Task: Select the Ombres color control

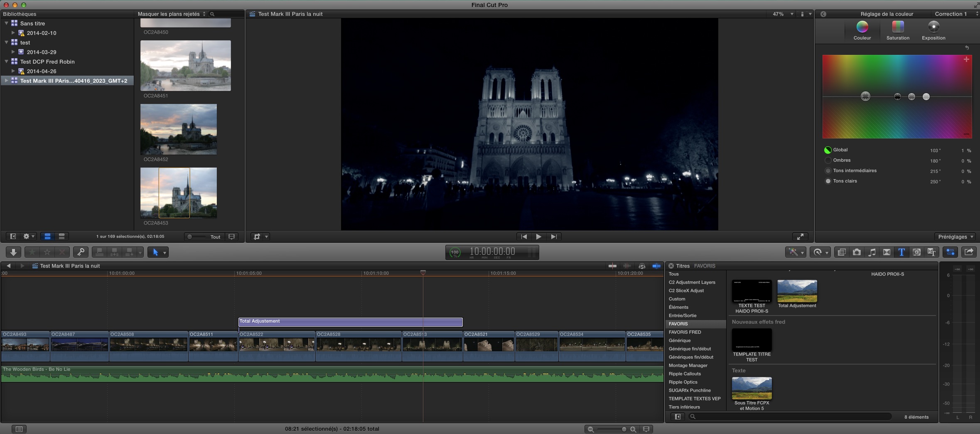Action: point(828,160)
